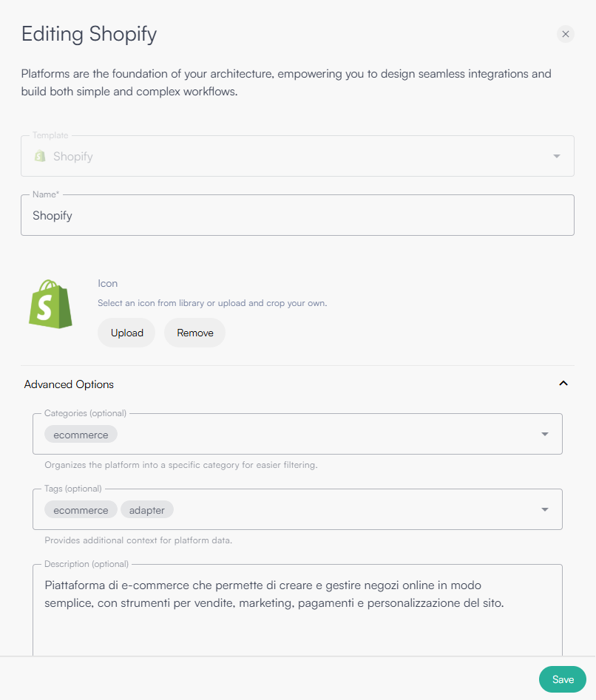Select the adapter tag chip
The image size is (596, 700).
[x=147, y=509]
